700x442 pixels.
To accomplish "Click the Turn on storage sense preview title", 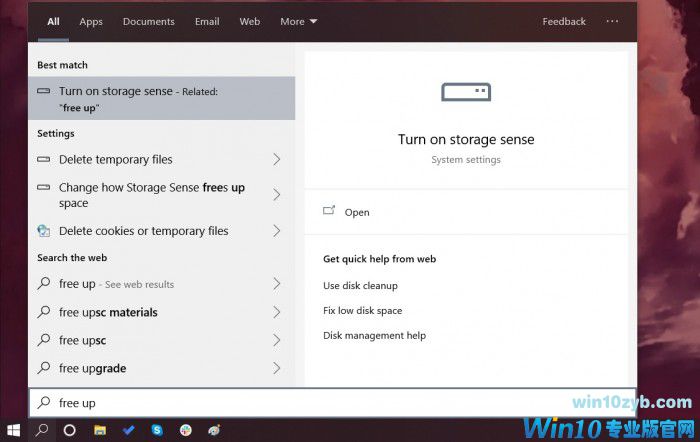I will click(x=466, y=140).
